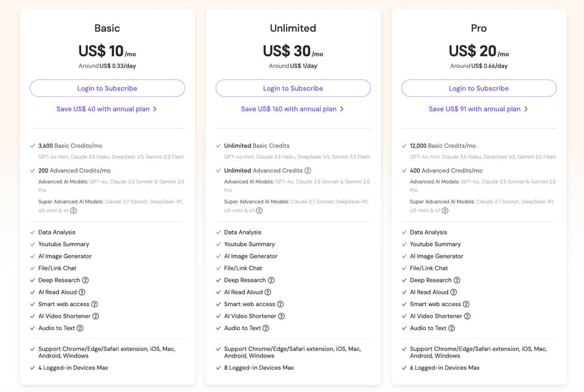Click Unlimited plan Login to Subscribe button
Image resolution: width=584 pixels, height=392 pixels.
click(293, 88)
